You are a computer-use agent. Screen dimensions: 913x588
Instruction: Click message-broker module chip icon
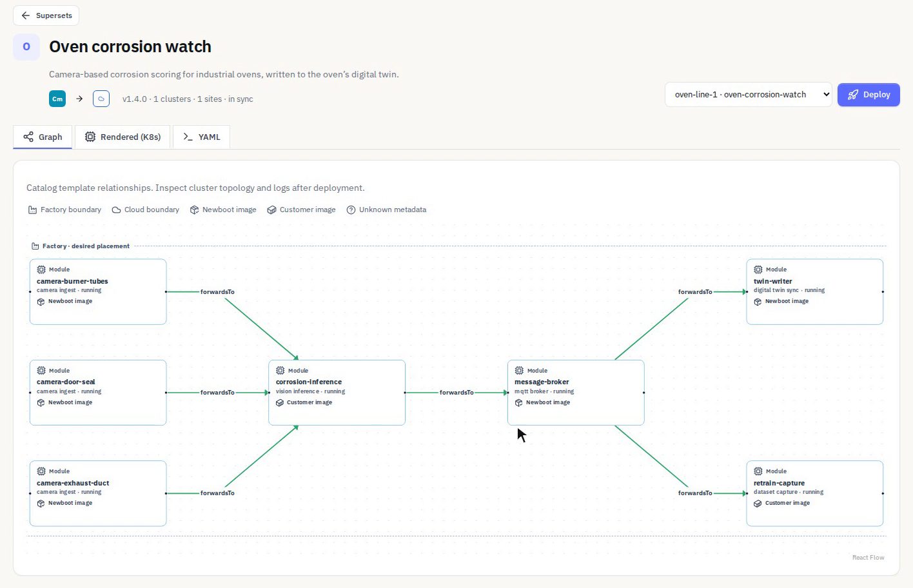point(519,371)
